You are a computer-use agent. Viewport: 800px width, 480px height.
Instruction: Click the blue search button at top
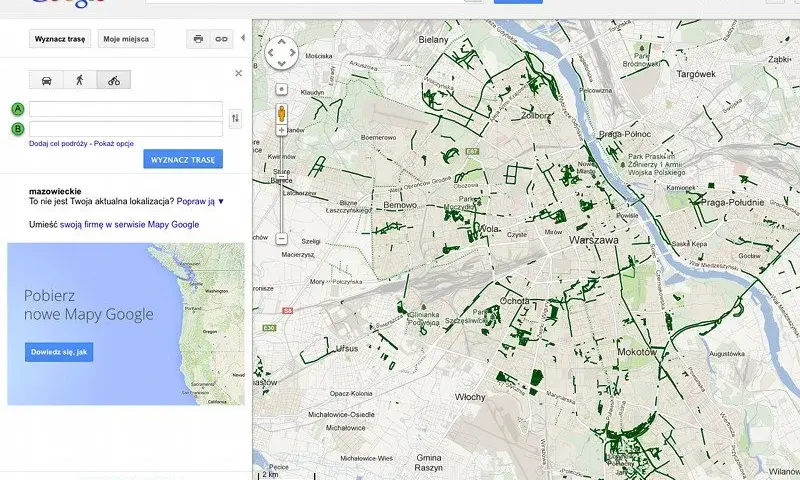pyautogui.click(x=518, y=2)
